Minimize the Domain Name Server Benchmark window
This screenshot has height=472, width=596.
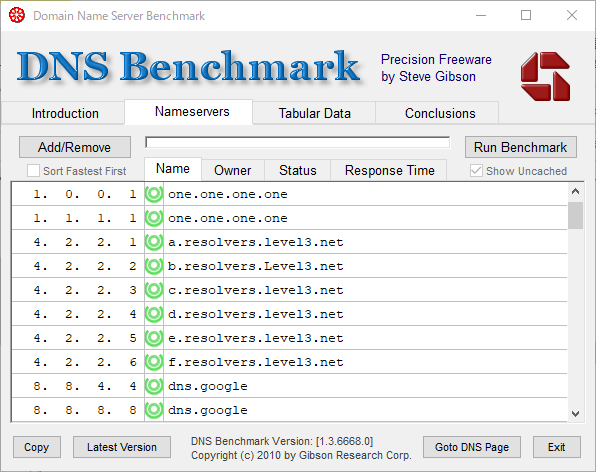(x=481, y=15)
